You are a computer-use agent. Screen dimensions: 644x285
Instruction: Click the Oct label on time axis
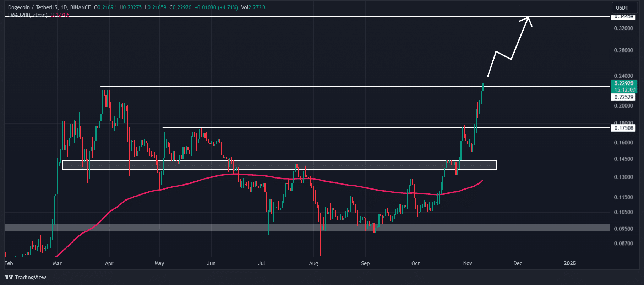(415, 263)
